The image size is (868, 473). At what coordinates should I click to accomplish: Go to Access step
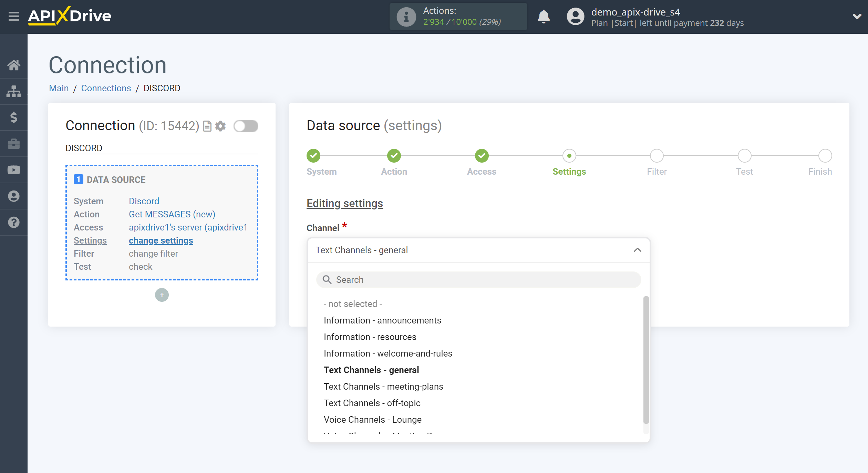click(482, 156)
